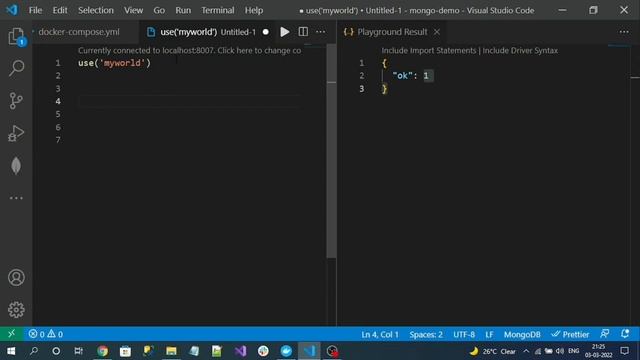Open problems errors and warnings indicator
Image resolution: width=640 pixels, height=360 pixels.
pos(46,334)
